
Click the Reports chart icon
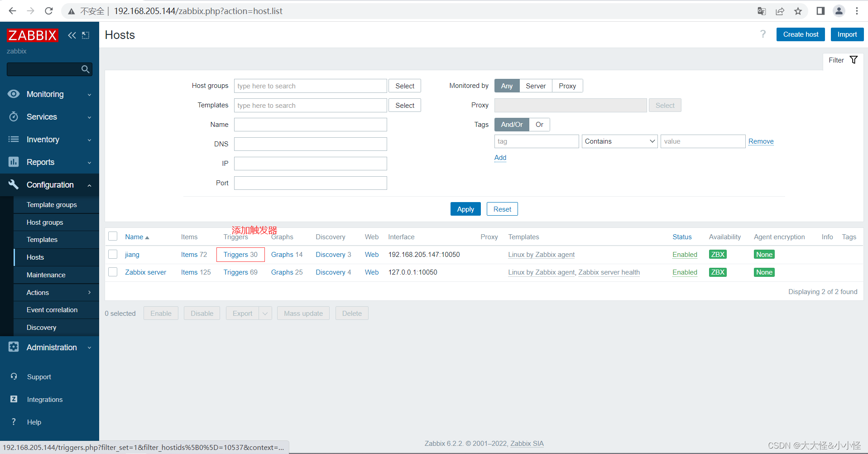pyautogui.click(x=14, y=162)
